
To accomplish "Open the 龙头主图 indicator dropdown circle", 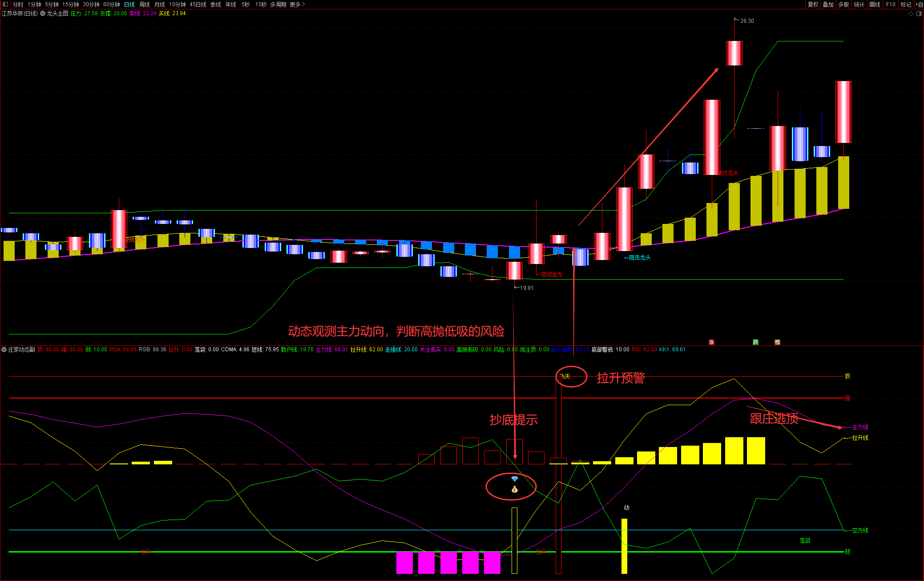I will [x=43, y=14].
